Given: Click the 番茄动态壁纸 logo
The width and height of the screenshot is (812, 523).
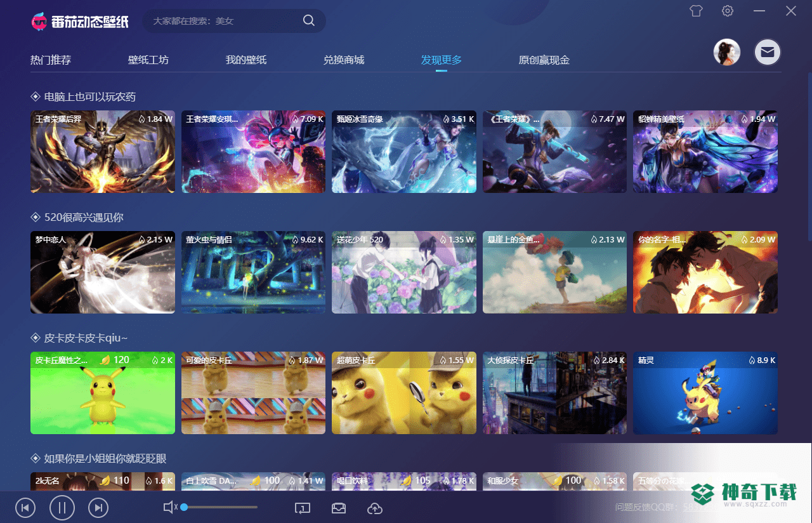Looking at the screenshot, I should (x=80, y=21).
